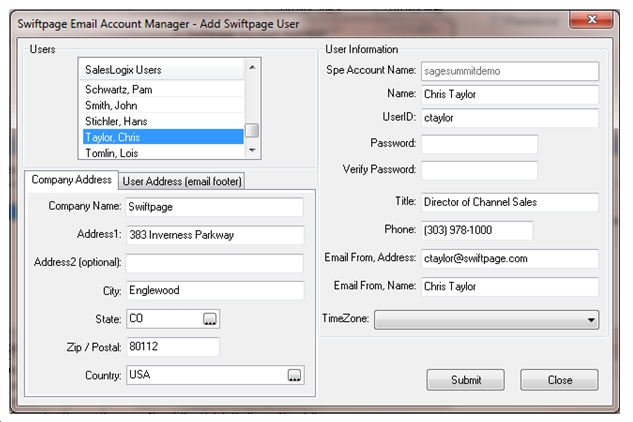Select Stichler, Hans in users list
This screenshot has width=633, height=422.
click(163, 121)
